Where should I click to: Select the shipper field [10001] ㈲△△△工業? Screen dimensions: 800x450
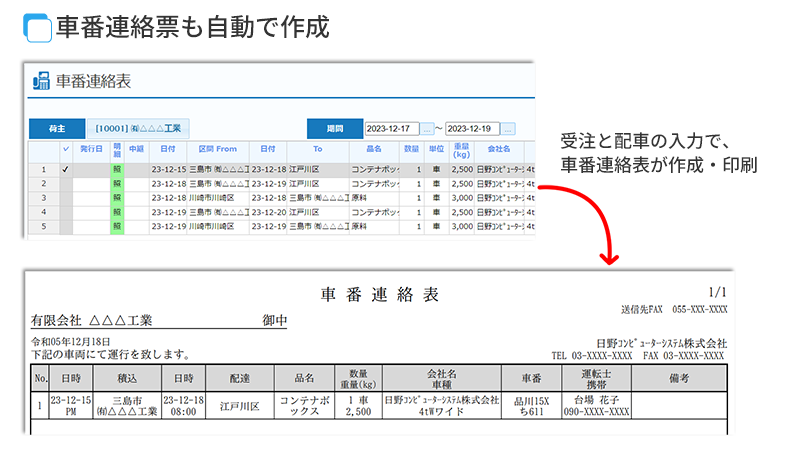pos(138,129)
